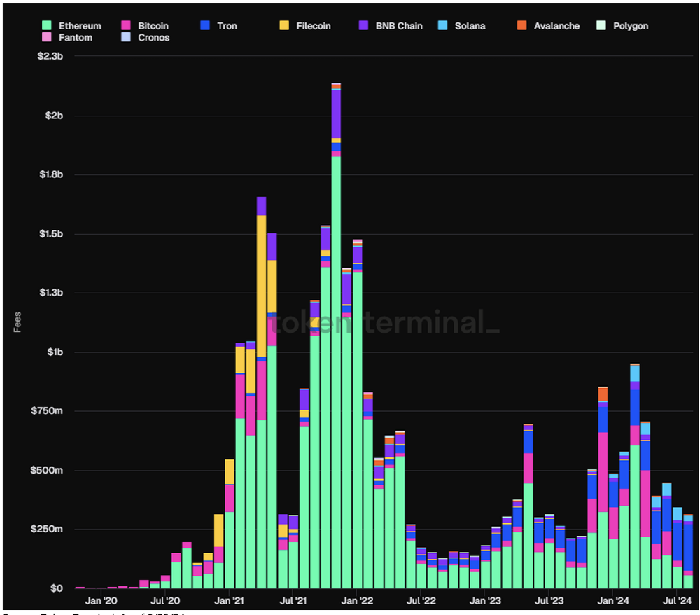Screen dimensions: 700x615
Task: Click the Polygon pale legend swatch
Action: click(x=601, y=25)
